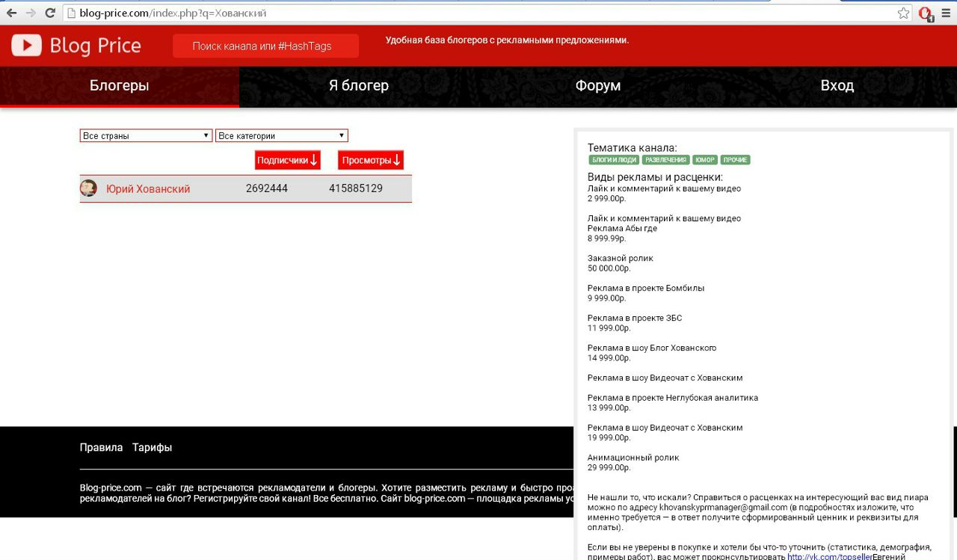957x560 pixels.
Task: Click the view count 415885129
Action: (x=356, y=188)
